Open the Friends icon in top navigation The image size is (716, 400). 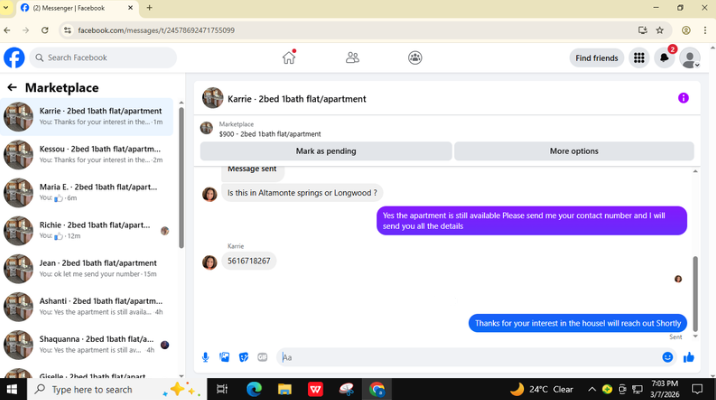click(x=352, y=58)
